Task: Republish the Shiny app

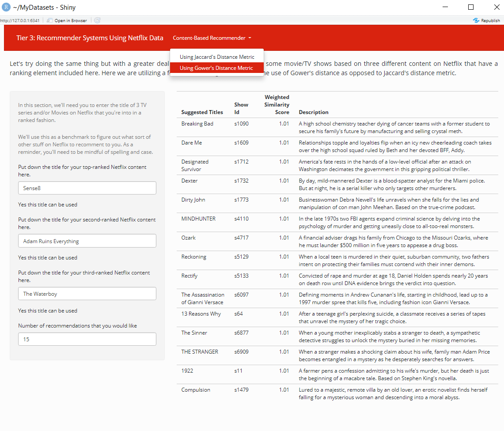Action: coord(487,20)
